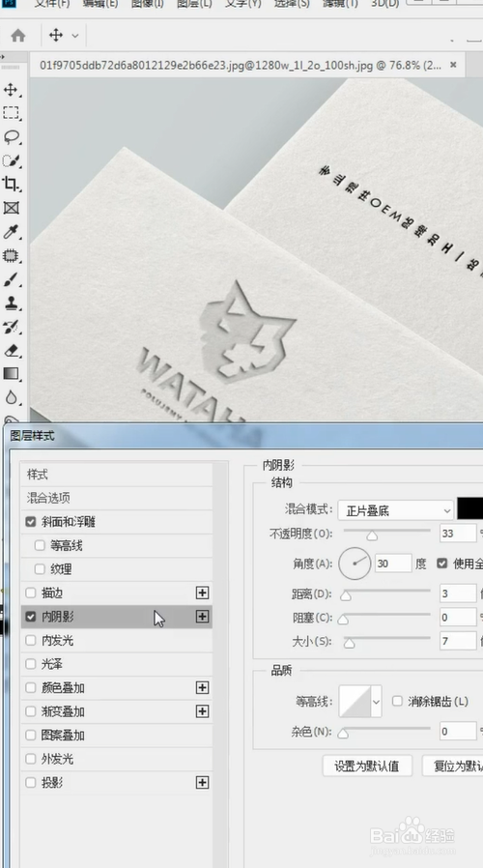Select 混合选项 in layer style list
Image resolution: width=483 pixels, height=868 pixels.
(x=117, y=498)
